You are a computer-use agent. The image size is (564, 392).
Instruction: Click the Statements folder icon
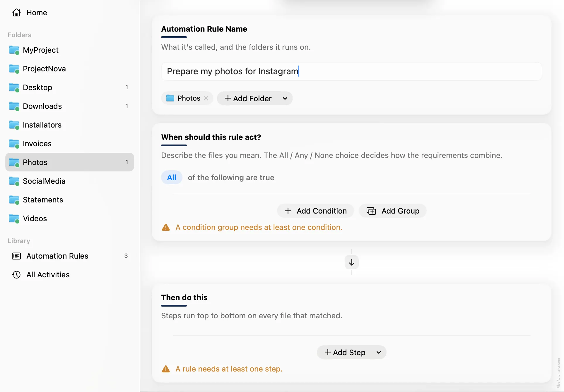coord(14,200)
